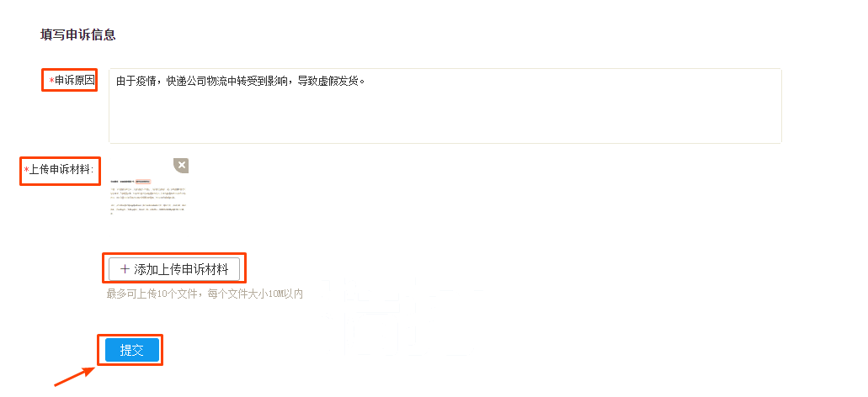
Task: Click the red asterisk beside 上传申诉材料
Action: point(26,170)
